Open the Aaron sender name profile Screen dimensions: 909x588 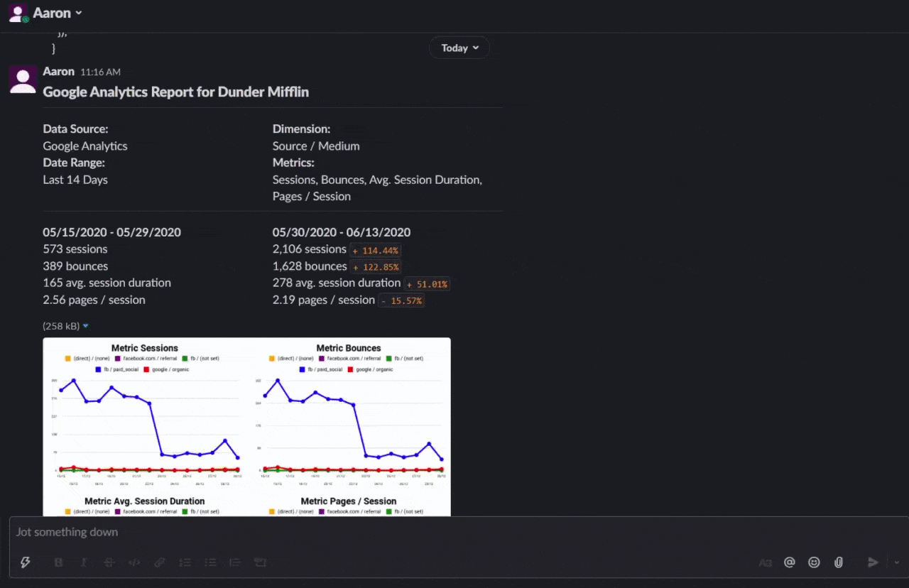click(x=58, y=71)
